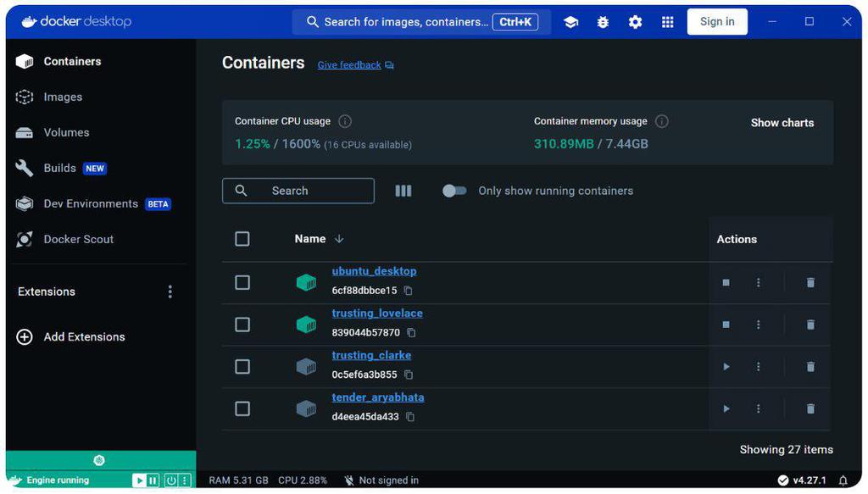
Task: Delete the tender_aryabhata container
Action: click(810, 408)
